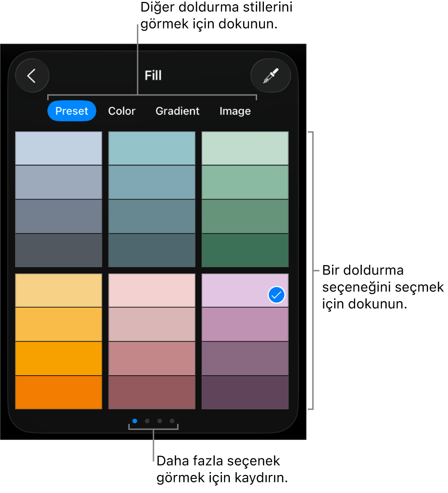Choose the darkest green preset swatch
The image size is (448, 493).
245,251
